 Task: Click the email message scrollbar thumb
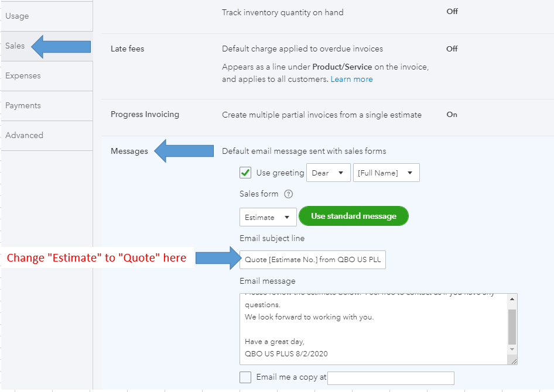pos(512,326)
